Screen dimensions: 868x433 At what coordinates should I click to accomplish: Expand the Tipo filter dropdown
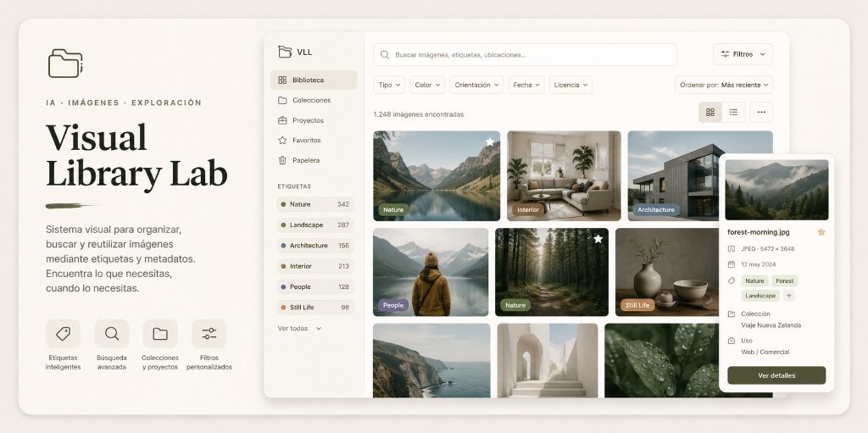[x=389, y=85]
